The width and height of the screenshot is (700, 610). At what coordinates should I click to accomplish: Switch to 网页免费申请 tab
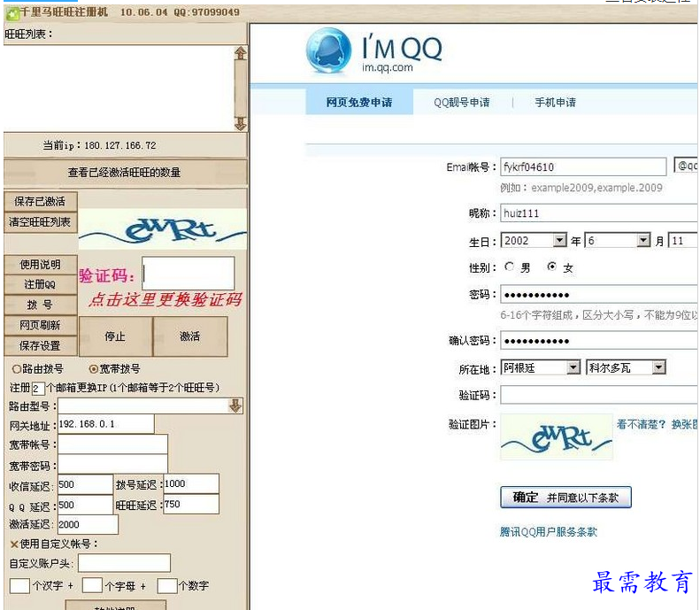(x=359, y=103)
